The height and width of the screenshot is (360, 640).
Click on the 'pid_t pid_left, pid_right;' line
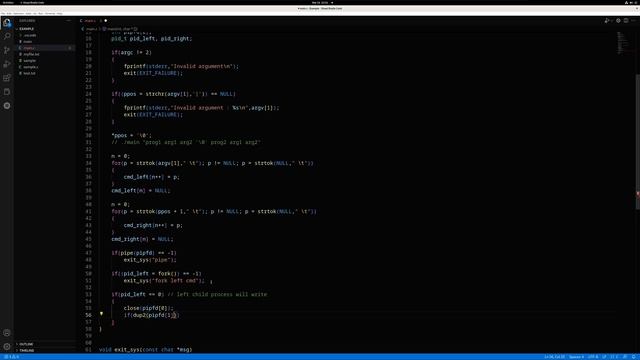[x=151, y=39]
